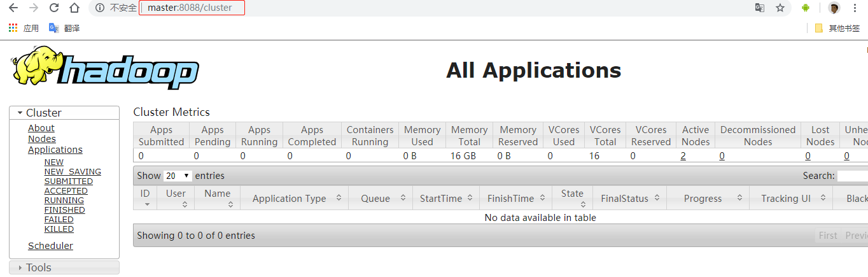Open the Google Translate page icon
Viewport: 868px width, 277px height.
click(x=759, y=8)
